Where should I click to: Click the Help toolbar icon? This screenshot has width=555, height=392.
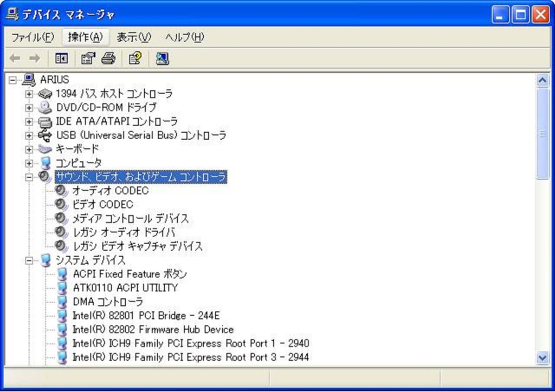pyautogui.click(x=135, y=58)
